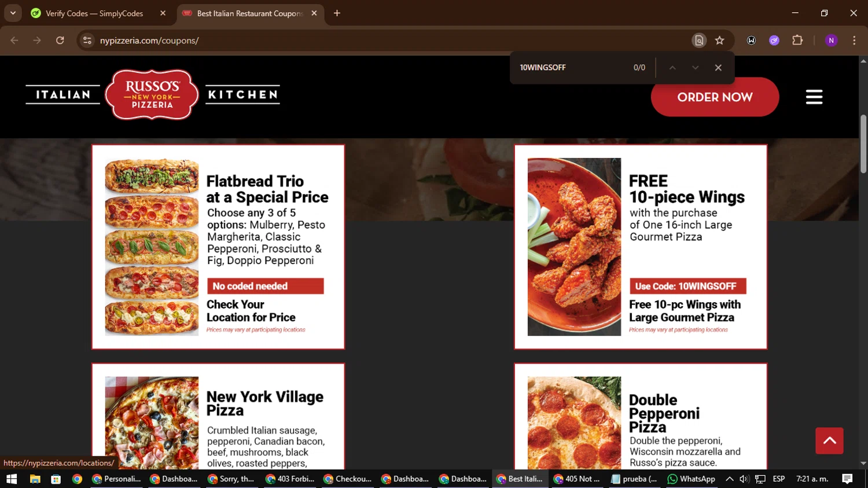Click the ORDER NOW button

coord(715,97)
